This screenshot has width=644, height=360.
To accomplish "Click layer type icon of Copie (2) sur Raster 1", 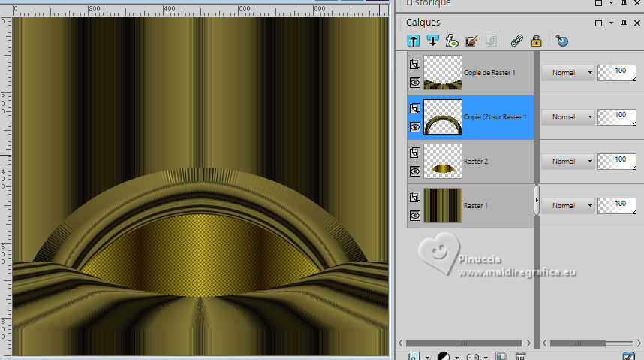I will click(415, 108).
